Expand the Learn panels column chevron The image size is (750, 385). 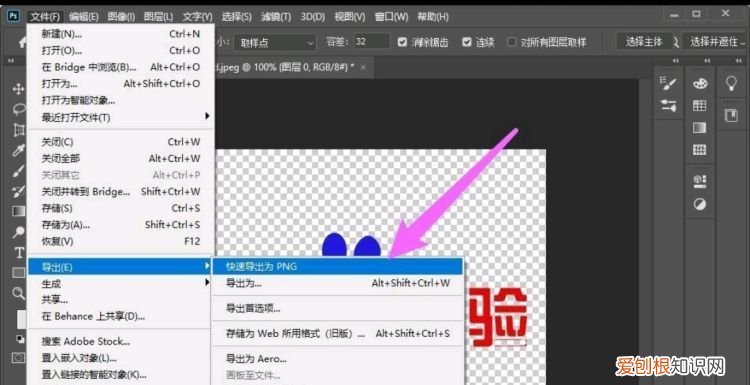tap(739, 61)
